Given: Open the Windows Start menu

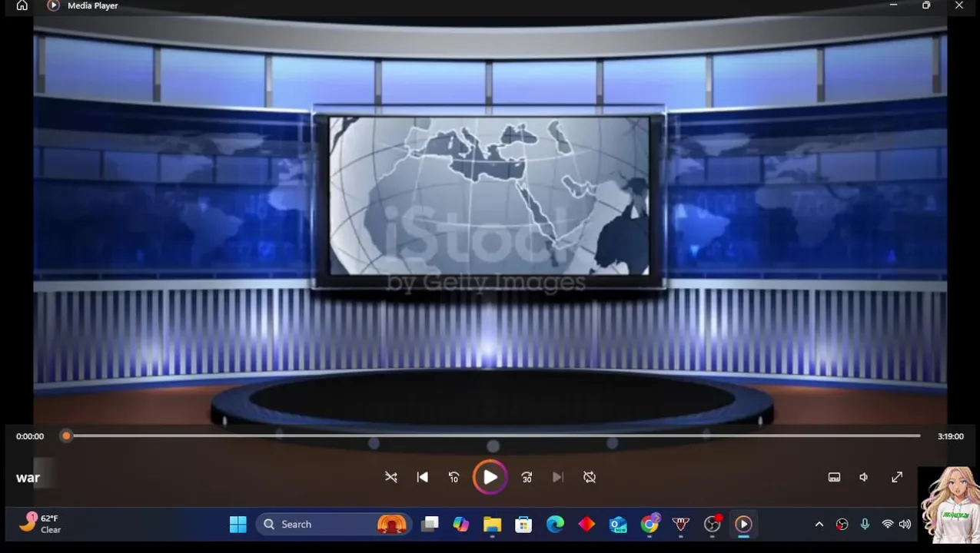Looking at the screenshot, I should tap(238, 524).
